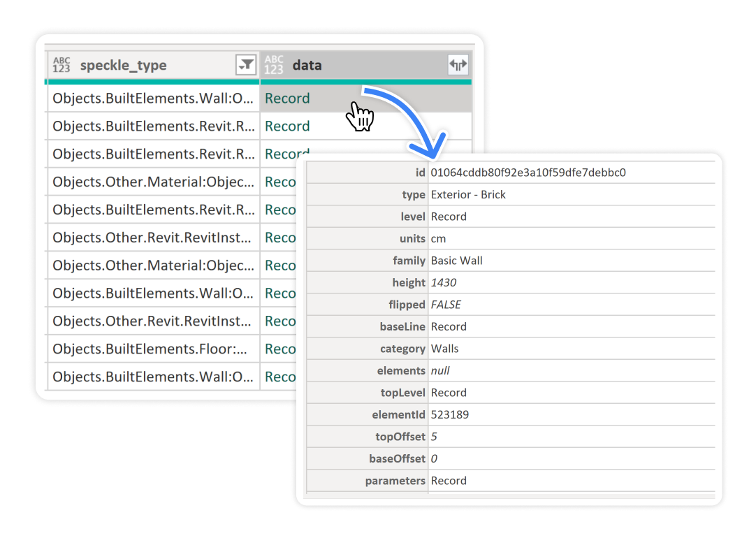Screen dimensions: 756x545
Task: Click the baseLine field label
Action: tap(402, 326)
